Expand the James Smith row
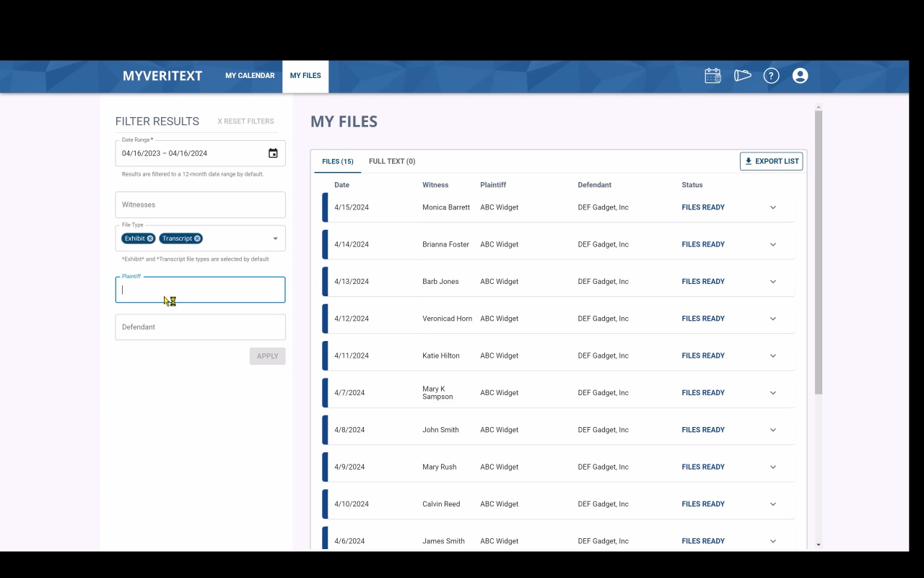This screenshot has width=924, height=578. point(773,541)
